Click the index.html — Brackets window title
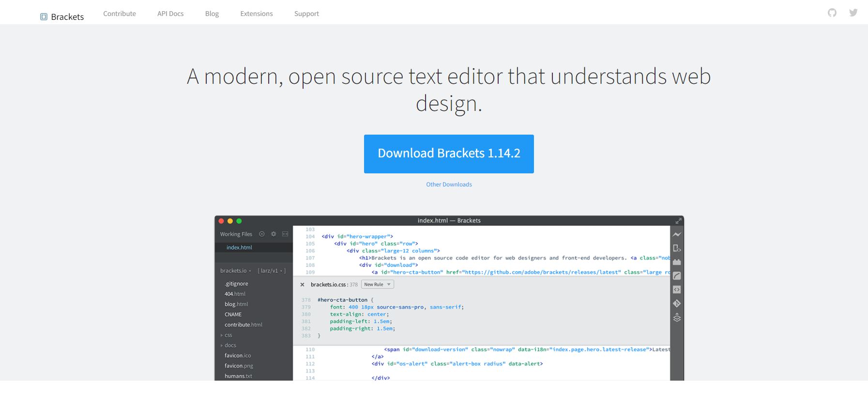Screen dimensions: 868x400 [449, 220]
